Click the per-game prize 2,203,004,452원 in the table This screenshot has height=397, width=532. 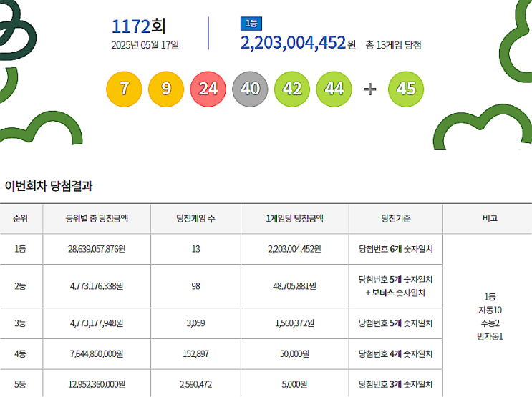294,249
